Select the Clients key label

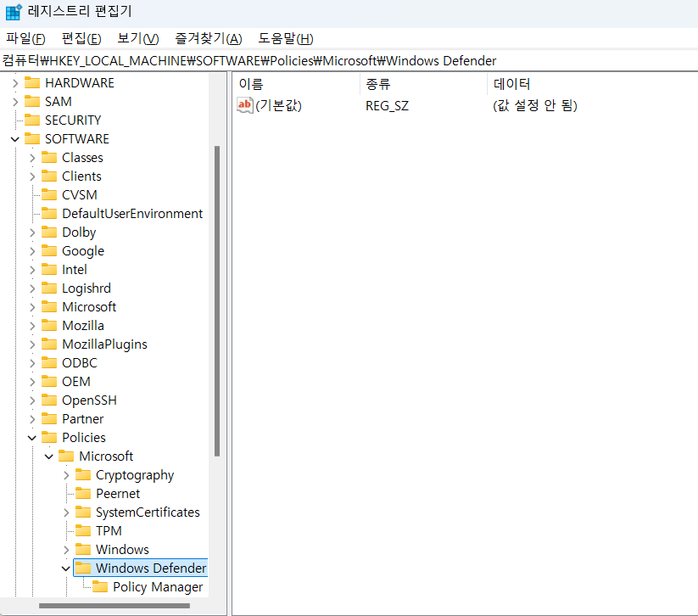81,176
